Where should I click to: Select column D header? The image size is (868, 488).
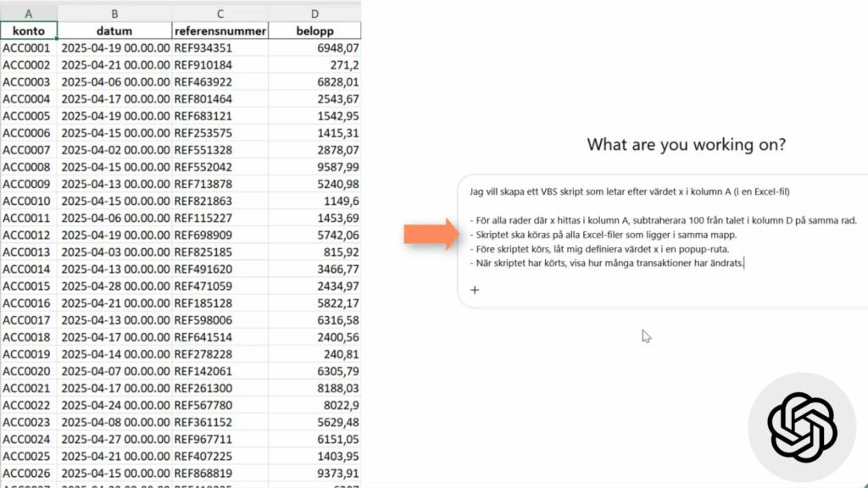point(315,14)
